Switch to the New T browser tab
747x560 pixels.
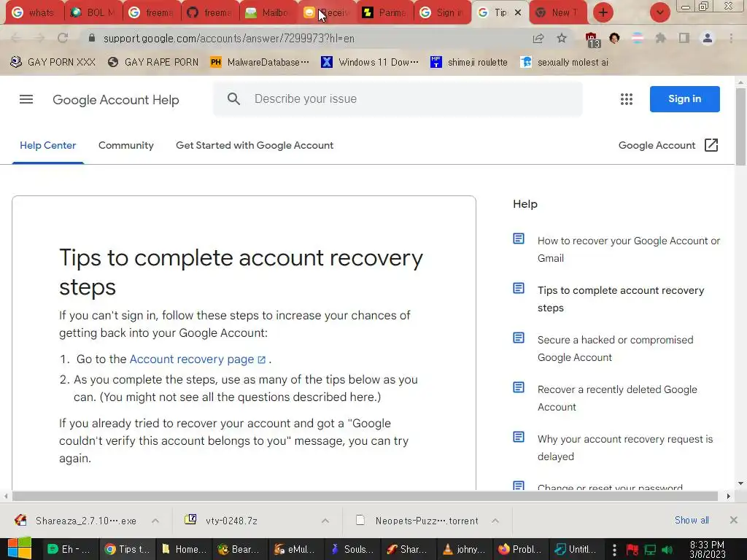point(558,13)
